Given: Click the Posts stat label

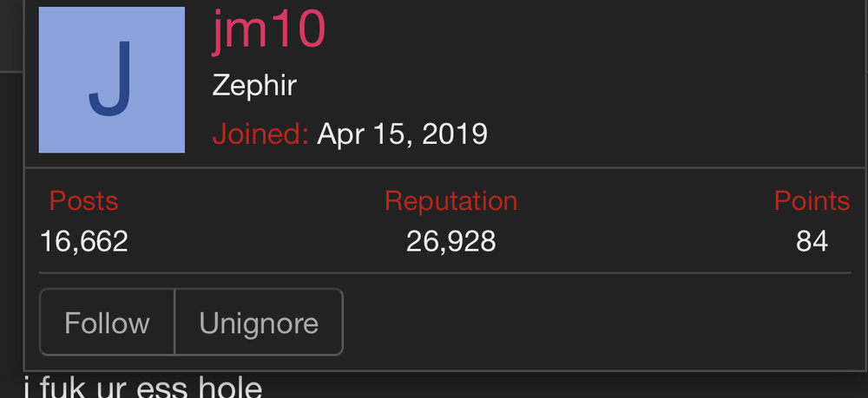Looking at the screenshot, I should point(83,201).
